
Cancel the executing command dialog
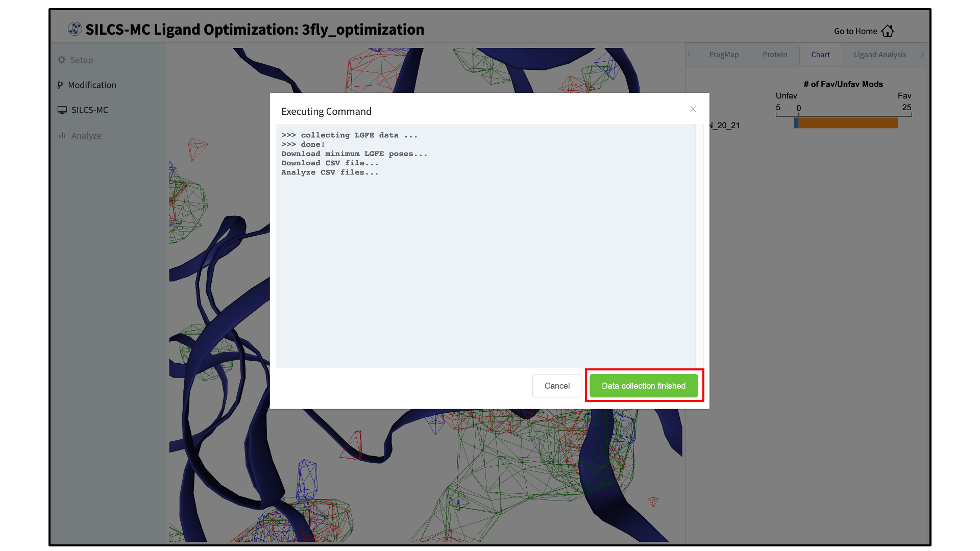[557, 386]
